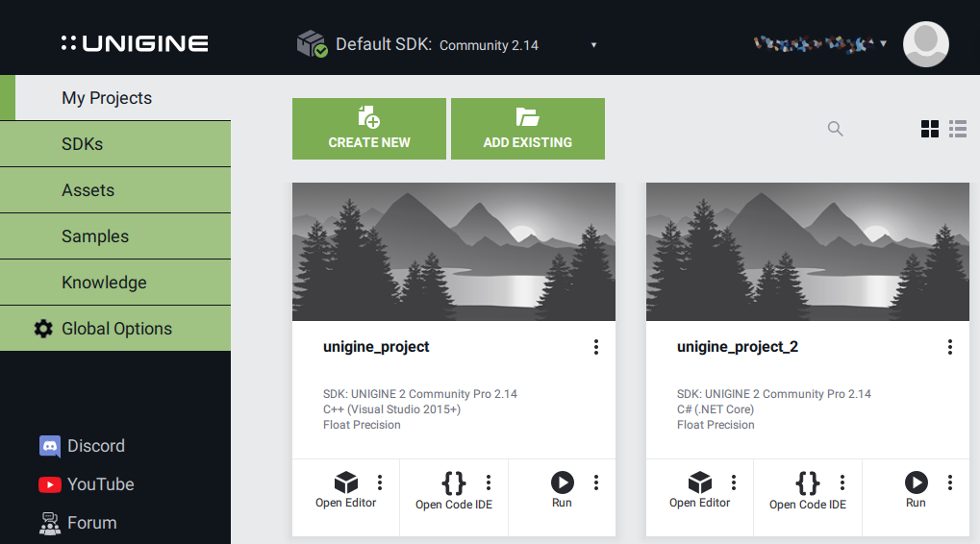The width and height of the screenshot is (980, 544).
Task: Click the YouTube icon
Action: click(x=50, y=484)
